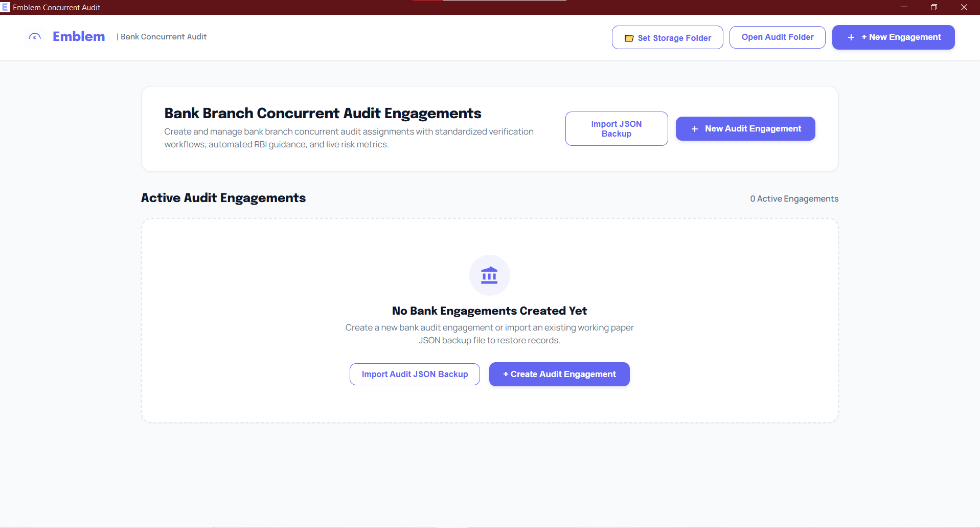Start a New Engagement from the header

tap(893, 37)
